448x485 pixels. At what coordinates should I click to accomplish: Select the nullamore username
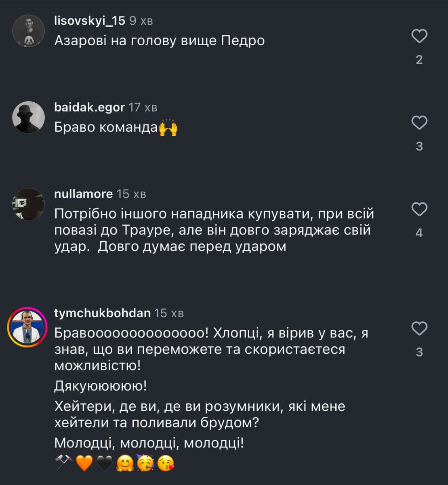[83, 194]
